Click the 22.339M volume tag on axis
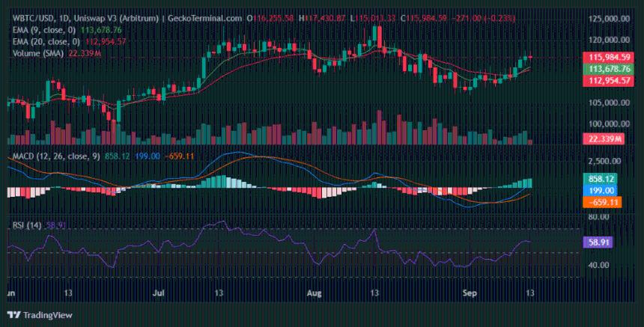The width and height of the screenshot is (644, 327). pyautogui.click(x=602, y=138)
